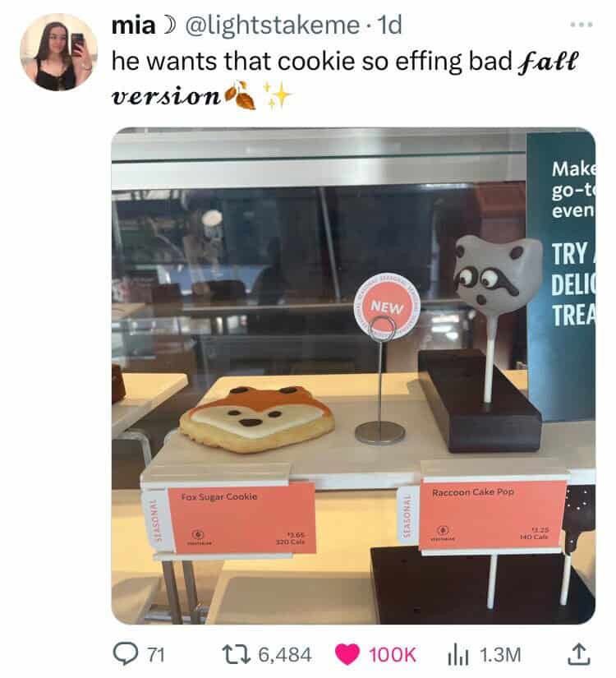Screen dimensions: 616x678
Task: Click the round NEW sign in the photo
Action: (387, 307)
